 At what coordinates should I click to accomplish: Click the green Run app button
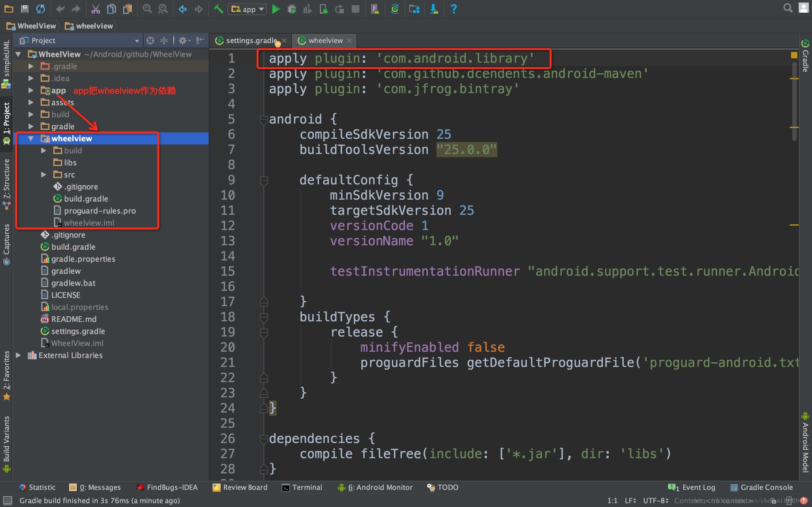(275, 9)
